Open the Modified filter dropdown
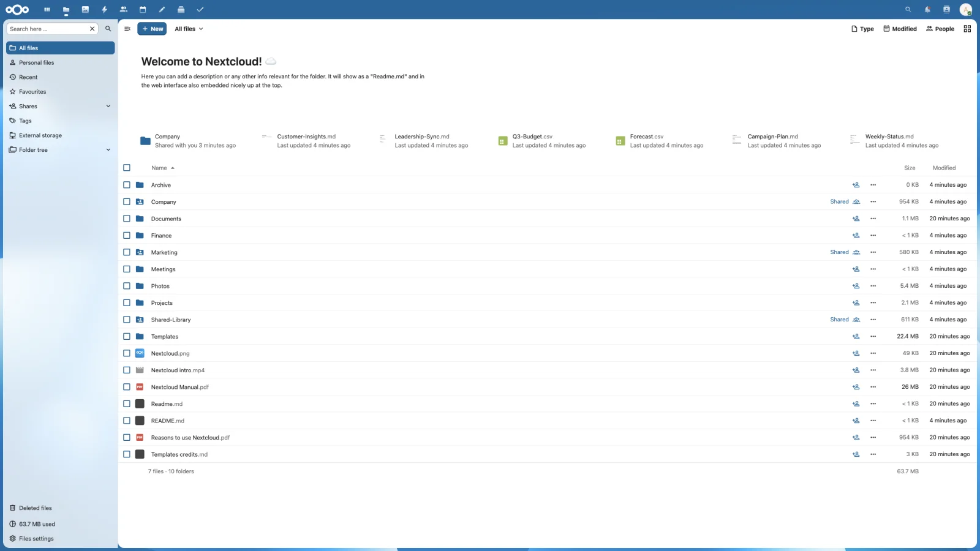980x551 pixels. point(900,29)
